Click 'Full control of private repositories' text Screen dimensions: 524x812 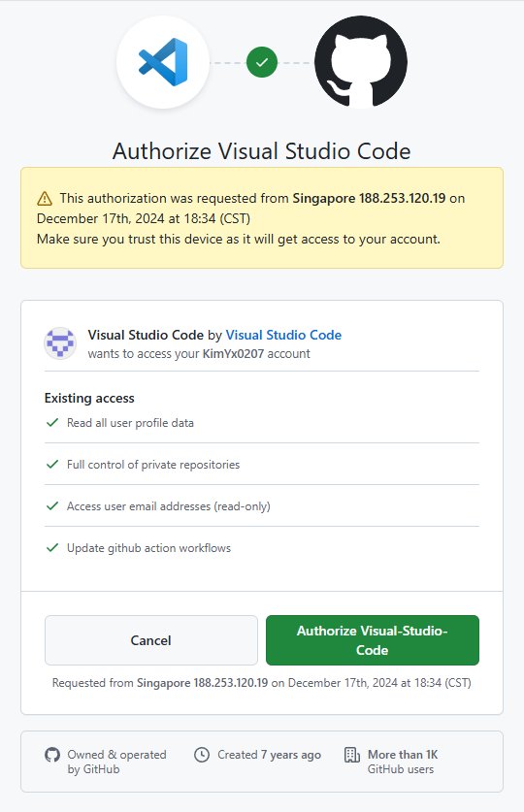point(153,465)
